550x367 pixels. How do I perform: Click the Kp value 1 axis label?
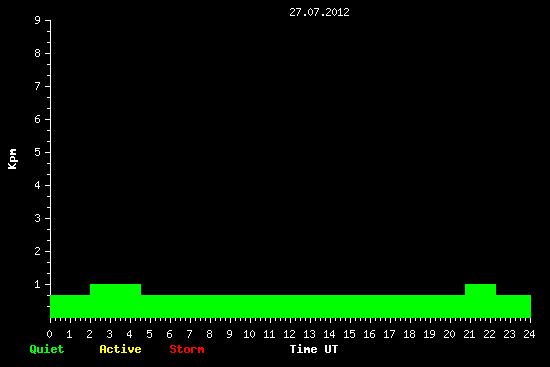[38, 284]
